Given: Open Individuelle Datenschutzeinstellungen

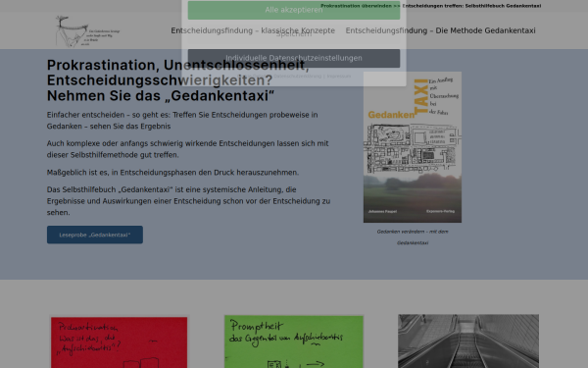Looking at the screenshot, I should 294,58.
